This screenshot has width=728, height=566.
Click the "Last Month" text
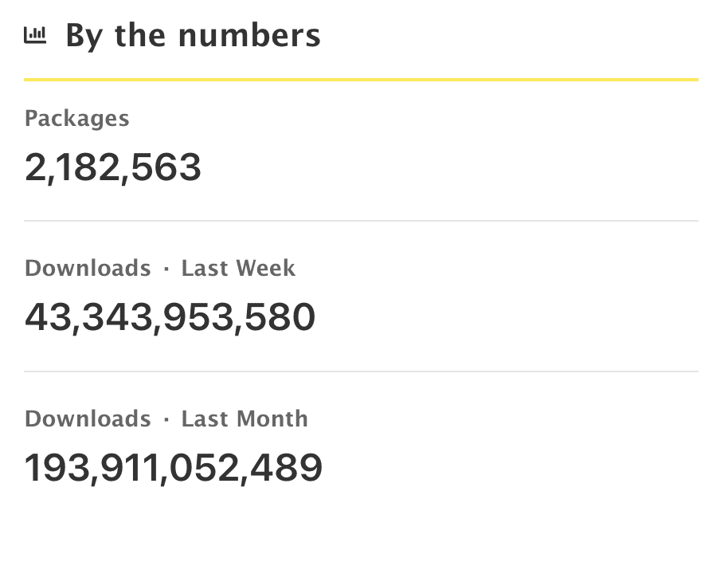coord(245,419)
